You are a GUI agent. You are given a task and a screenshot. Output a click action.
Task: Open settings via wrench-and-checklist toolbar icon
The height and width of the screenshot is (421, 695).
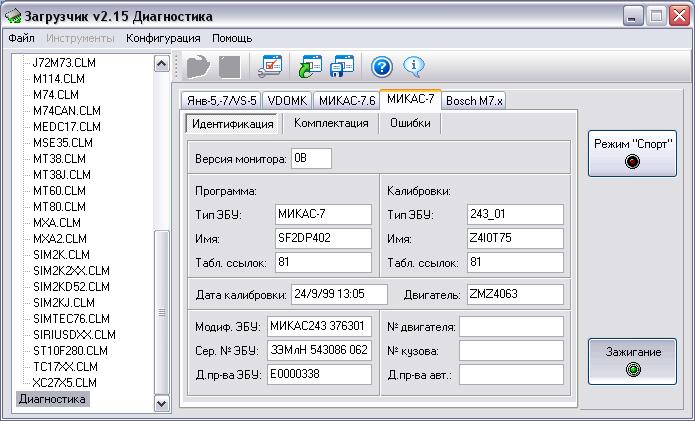pyautogui.click(x=270, y=66)
